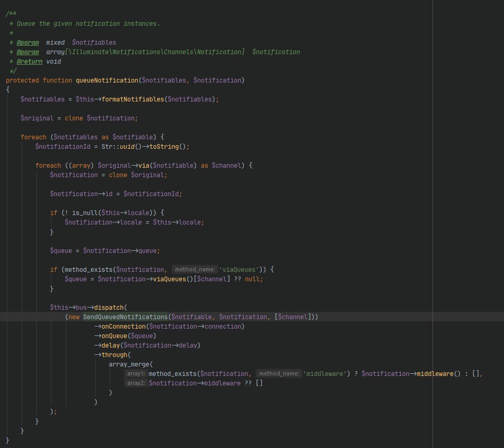This screenshot has height=448, width=504.
Task: Click the formatNotifiables method call
Action: 133,99
